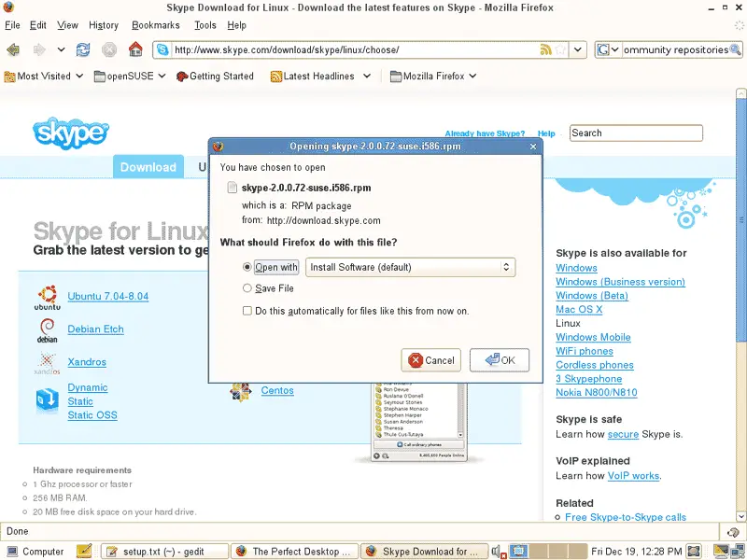Expand the back/forward history dropdown arrow
The height and width of the screenshot is (560, 747).
(x=61, y=49)
